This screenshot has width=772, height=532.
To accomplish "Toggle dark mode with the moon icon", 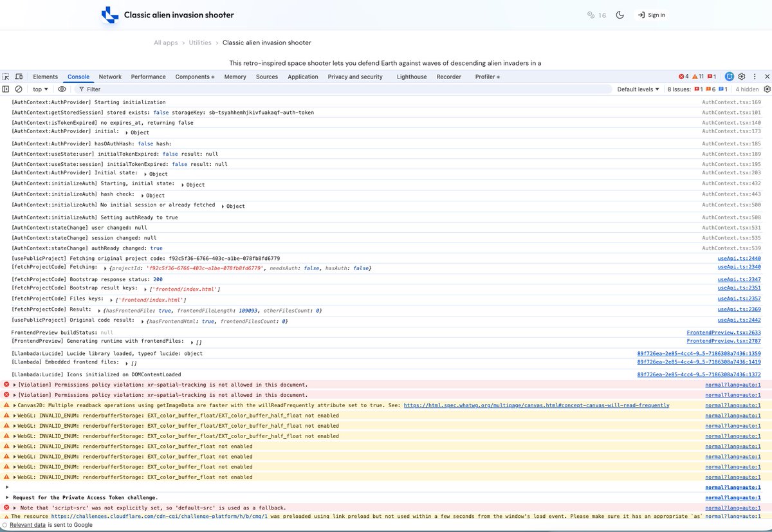I will click(620, 15).
